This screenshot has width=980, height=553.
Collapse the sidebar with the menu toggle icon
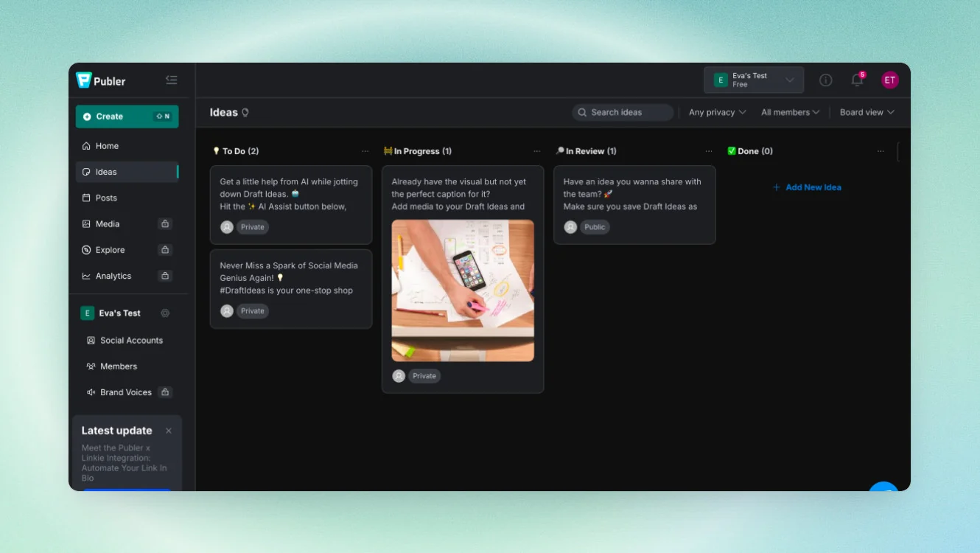[172, 80]
